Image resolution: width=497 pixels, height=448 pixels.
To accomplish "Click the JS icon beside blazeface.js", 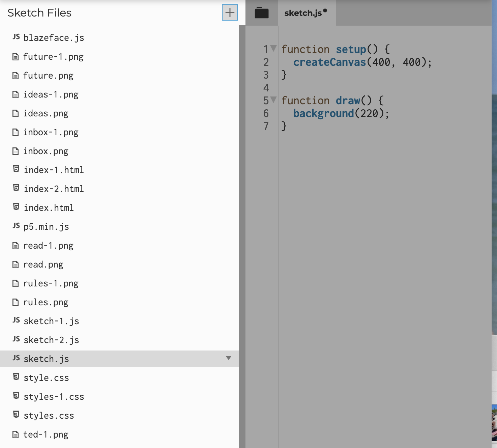I will [x=16, y=36].
